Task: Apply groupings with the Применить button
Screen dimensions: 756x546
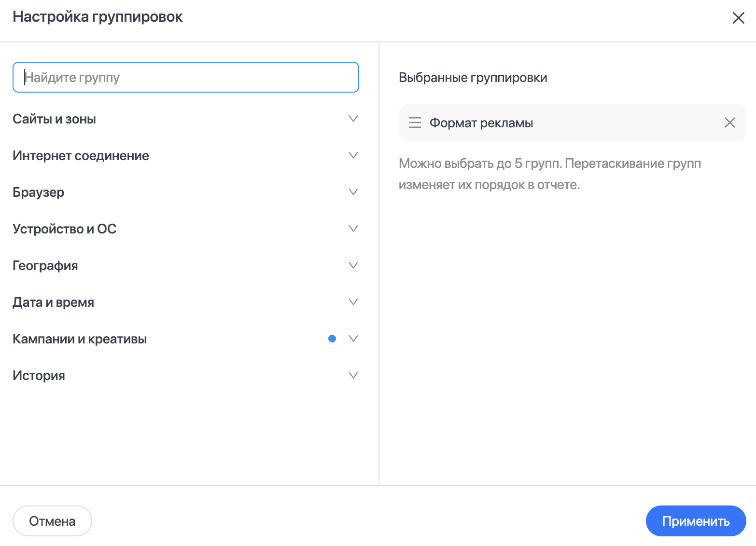Action: (695, 521)
